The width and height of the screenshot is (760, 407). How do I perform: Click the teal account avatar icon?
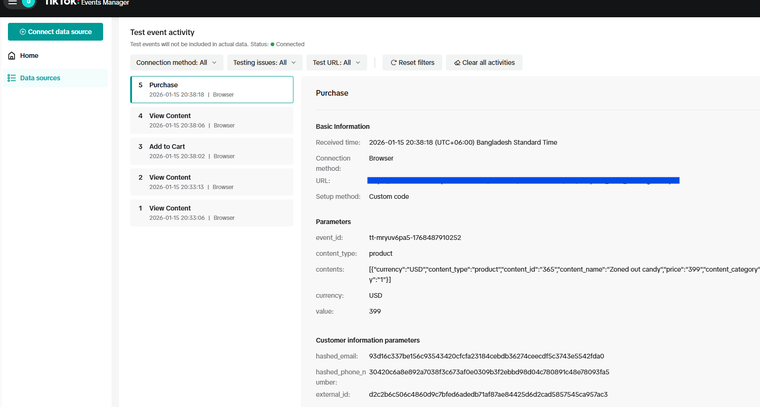point(29,3)
